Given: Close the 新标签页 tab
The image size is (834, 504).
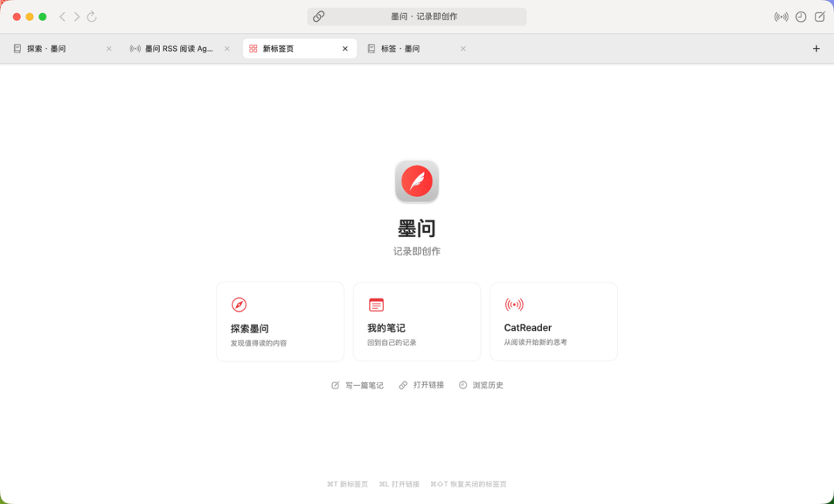Looking at the screenshot, I should 345,49.
